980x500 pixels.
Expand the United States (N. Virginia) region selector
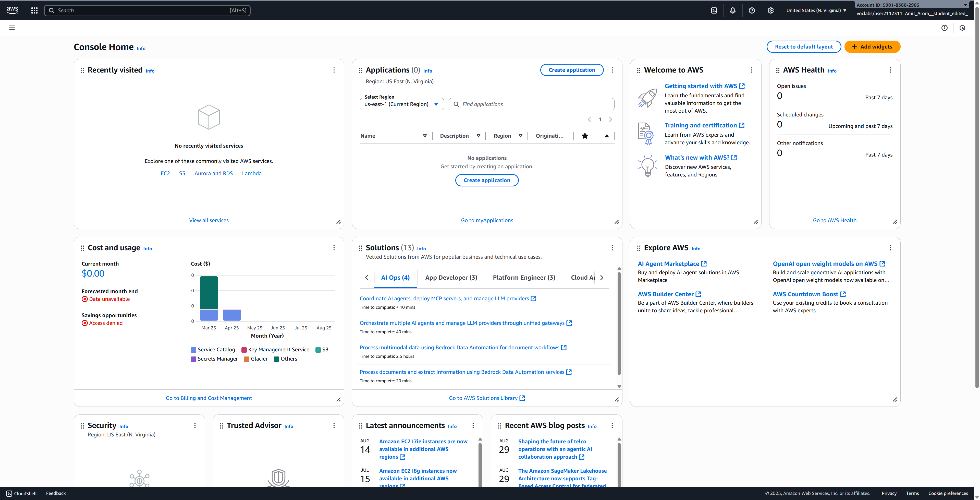pos(816,10)
